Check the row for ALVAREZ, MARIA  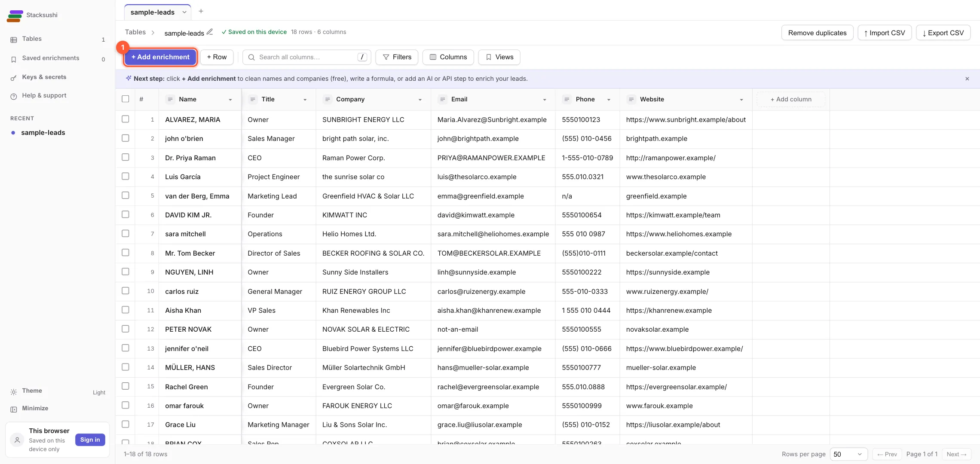tap(126, 119)
